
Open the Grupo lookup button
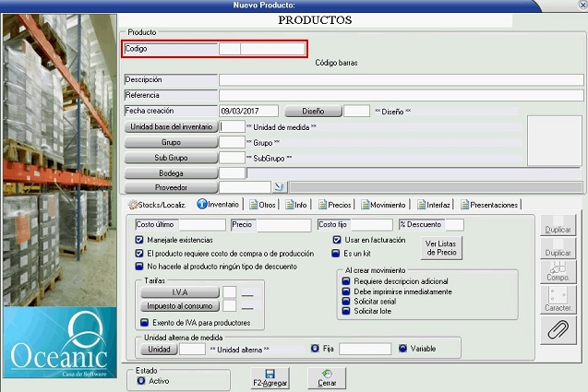click(171, 143)
